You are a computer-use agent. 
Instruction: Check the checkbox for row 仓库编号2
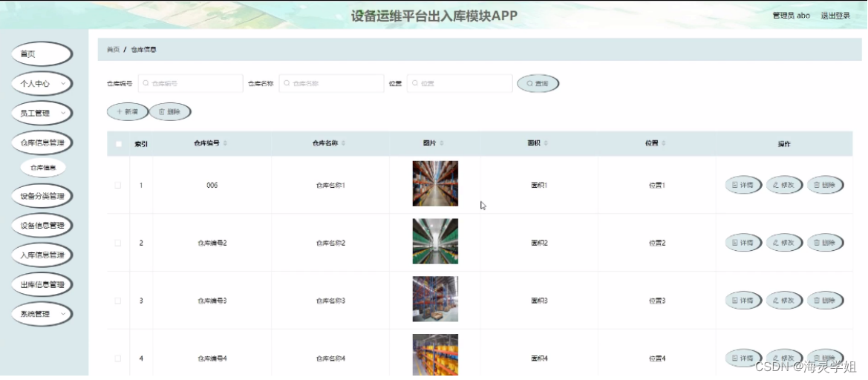(118, 243)
